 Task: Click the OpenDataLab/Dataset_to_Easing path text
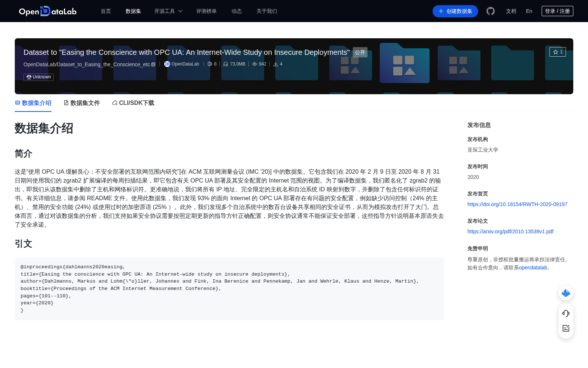coord(87,64)
